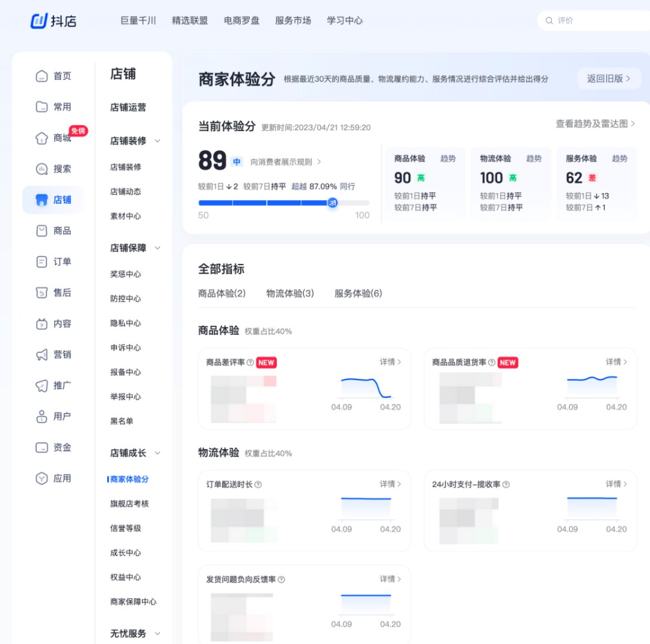Screen dimensions: 650x644
Task: Open 向消费者展示规则 arrow link
Action: [x=285, y=161]
